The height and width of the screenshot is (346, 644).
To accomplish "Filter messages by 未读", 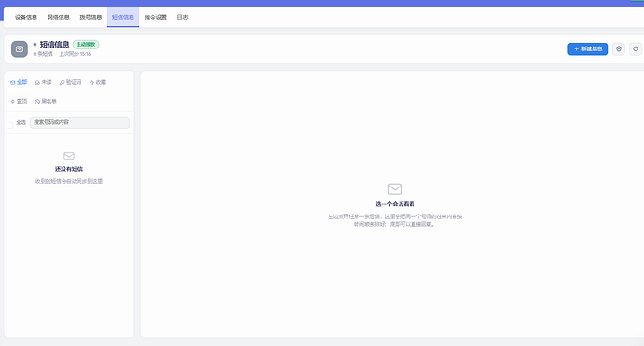I will (44, 82).
